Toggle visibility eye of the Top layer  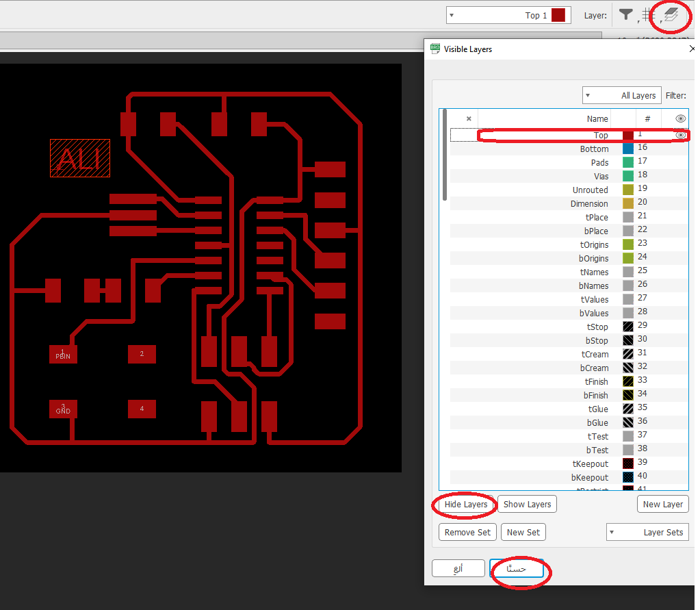pos(680,135)
